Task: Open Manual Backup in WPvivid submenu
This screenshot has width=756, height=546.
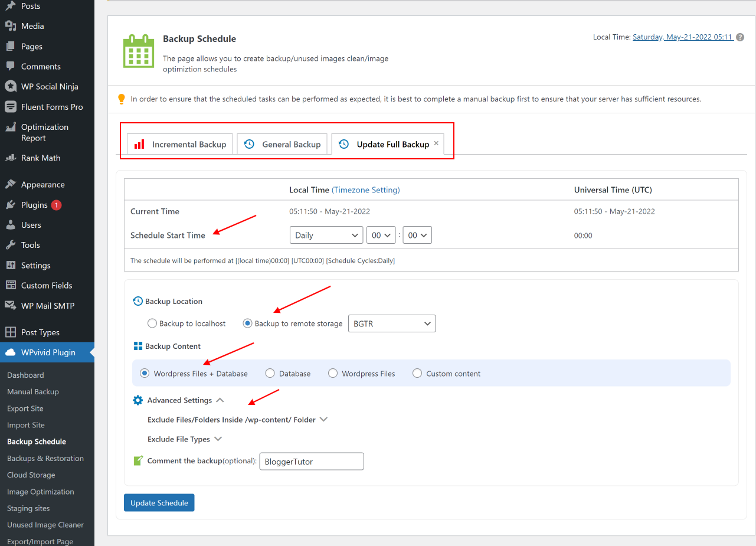Action: coord(33,391)
